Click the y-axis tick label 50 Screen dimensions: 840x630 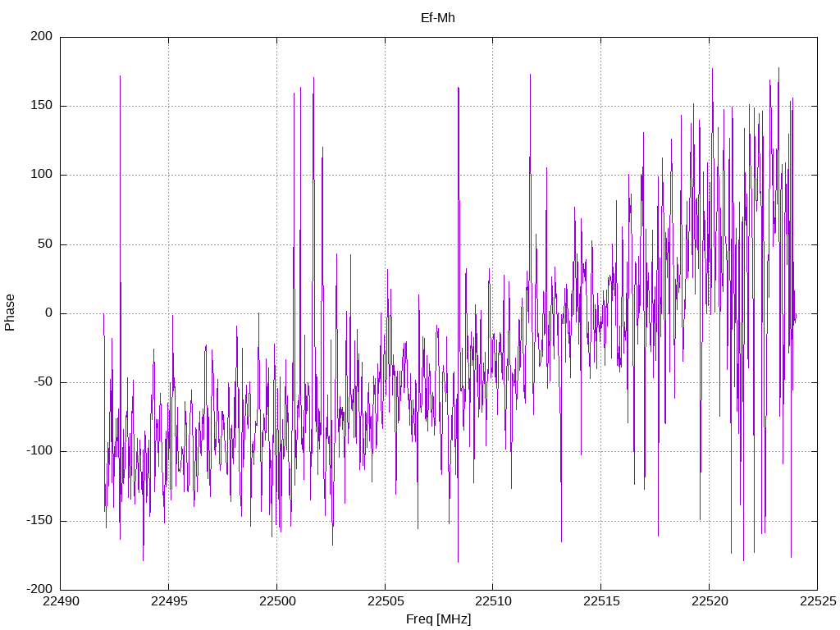[x=45, y=244]
